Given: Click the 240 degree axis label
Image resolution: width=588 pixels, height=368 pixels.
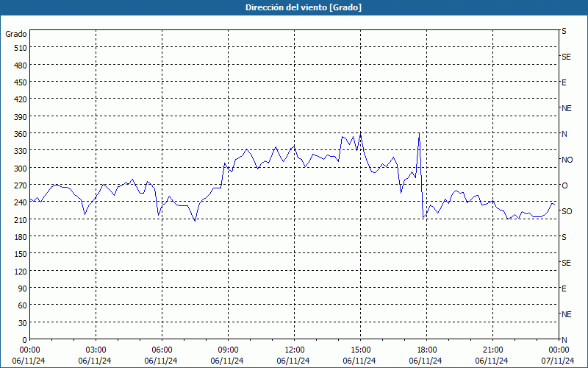Looking at the screenshot, I should (x=21, y=202).
